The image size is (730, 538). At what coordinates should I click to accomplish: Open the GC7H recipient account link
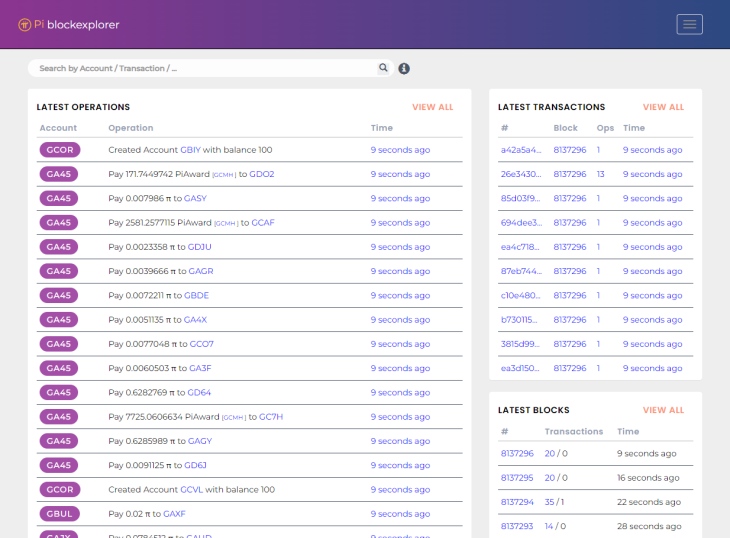(271, 417)
